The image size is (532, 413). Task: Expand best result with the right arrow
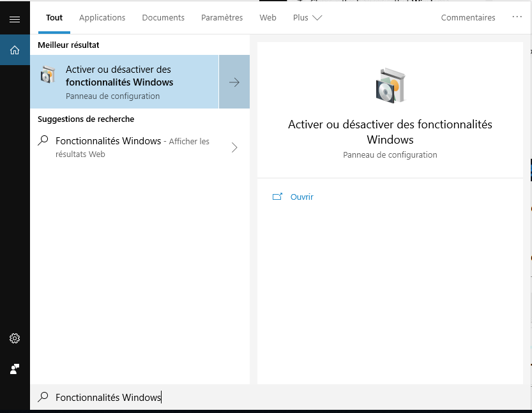click(x=234, y=82)
